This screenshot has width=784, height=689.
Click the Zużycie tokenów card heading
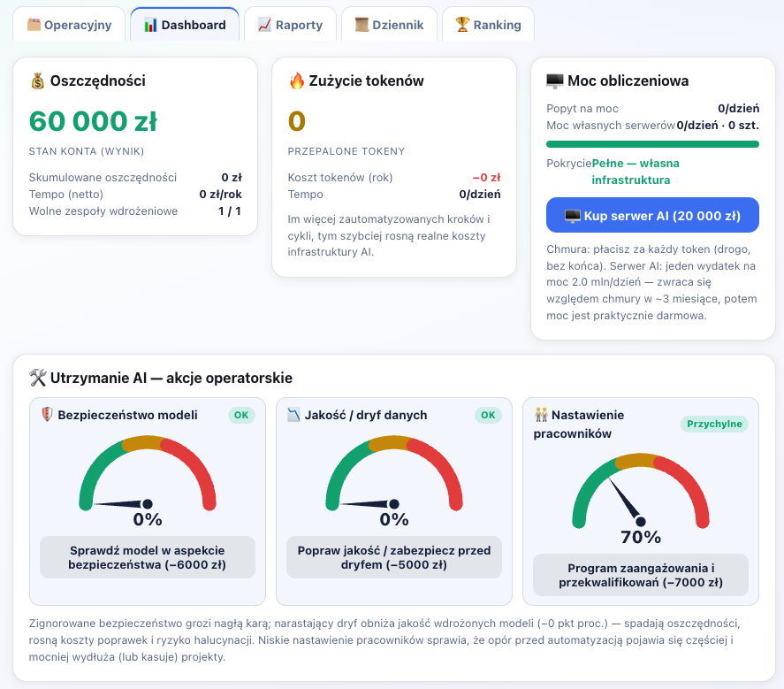pyautogui.click(x=366, y=81)
